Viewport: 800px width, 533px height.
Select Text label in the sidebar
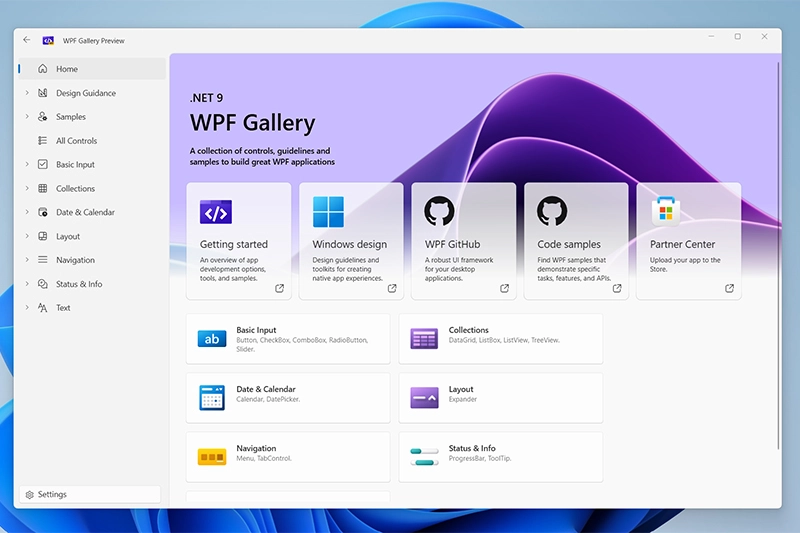tap(63, 308)
